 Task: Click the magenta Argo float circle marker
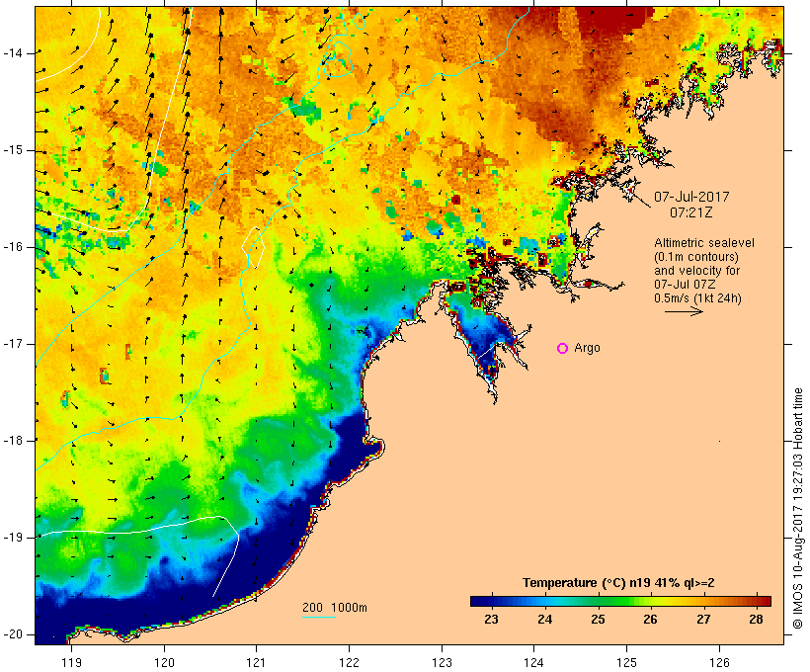point(563,349)
